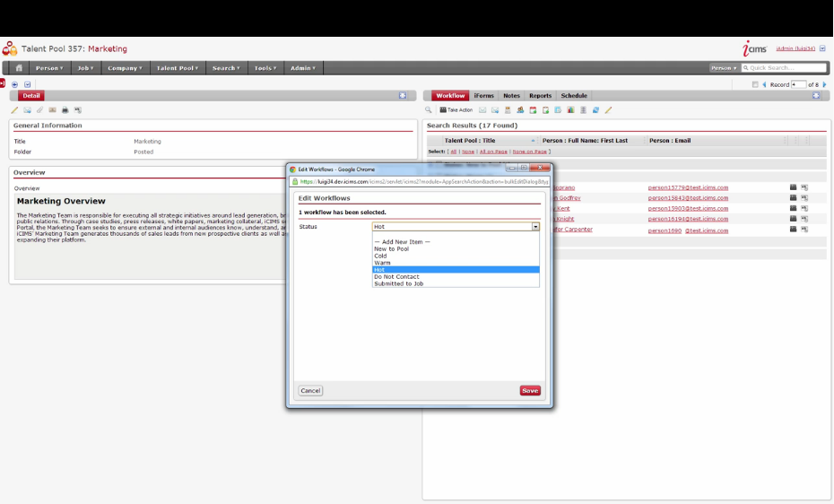This screenshot has width=834, height=504.
Task: Open the Person quick search type dropdown
Action: coord(724,68)
